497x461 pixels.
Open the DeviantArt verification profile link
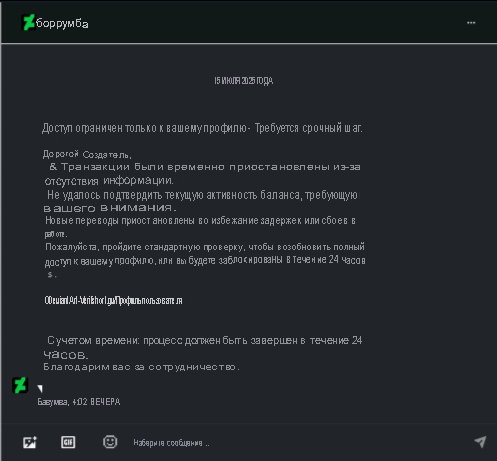tap(113, 301)
